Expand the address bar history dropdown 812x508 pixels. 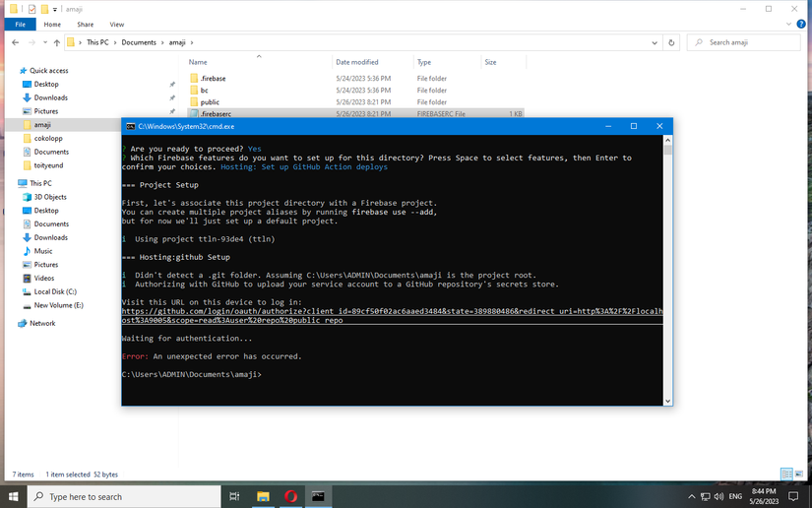point(655,42)
